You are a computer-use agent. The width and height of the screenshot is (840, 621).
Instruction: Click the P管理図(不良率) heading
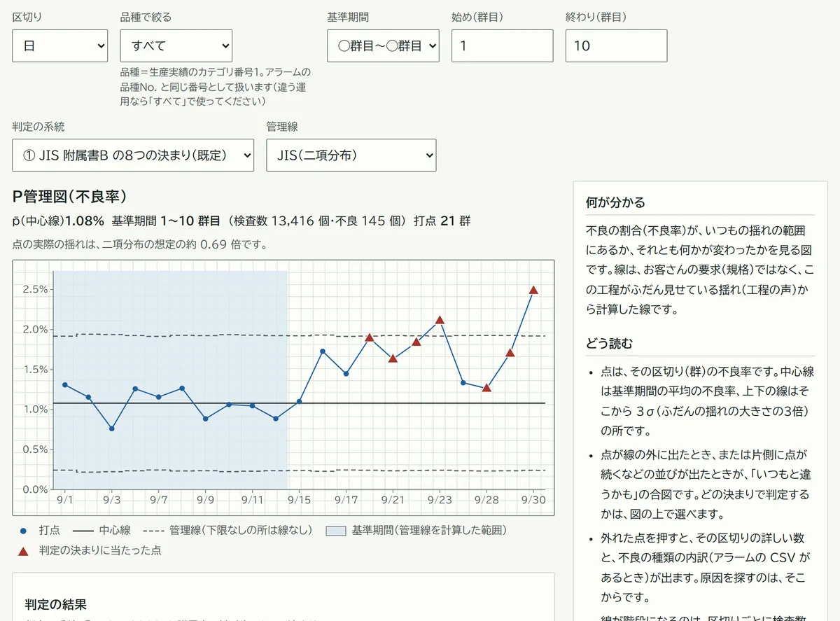point(69,197)
